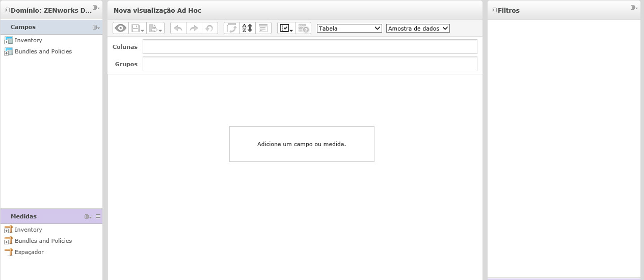
Task: Expand Bundles and Policies fields node
Action: pos(7,53)
